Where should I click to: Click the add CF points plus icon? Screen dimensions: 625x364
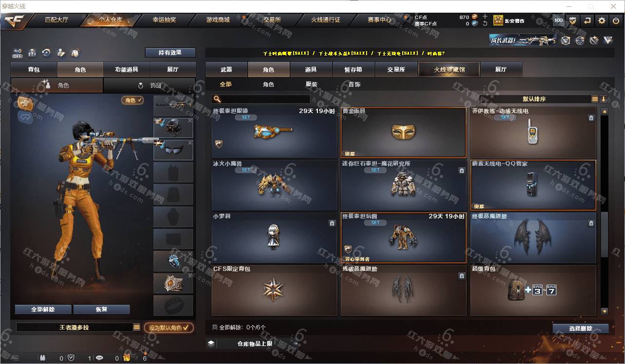485,17
